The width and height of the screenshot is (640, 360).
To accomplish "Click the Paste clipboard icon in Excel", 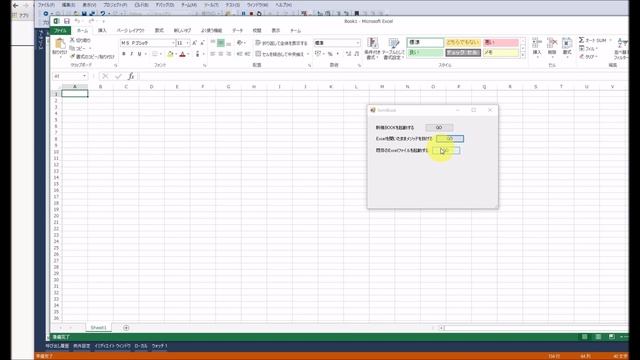I will [x=60, y=43].
